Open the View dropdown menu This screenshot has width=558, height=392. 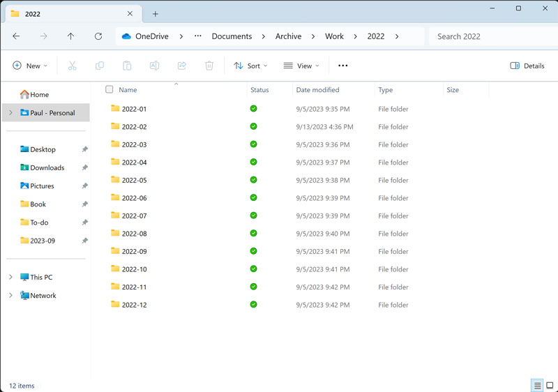[x=301, y=66]
